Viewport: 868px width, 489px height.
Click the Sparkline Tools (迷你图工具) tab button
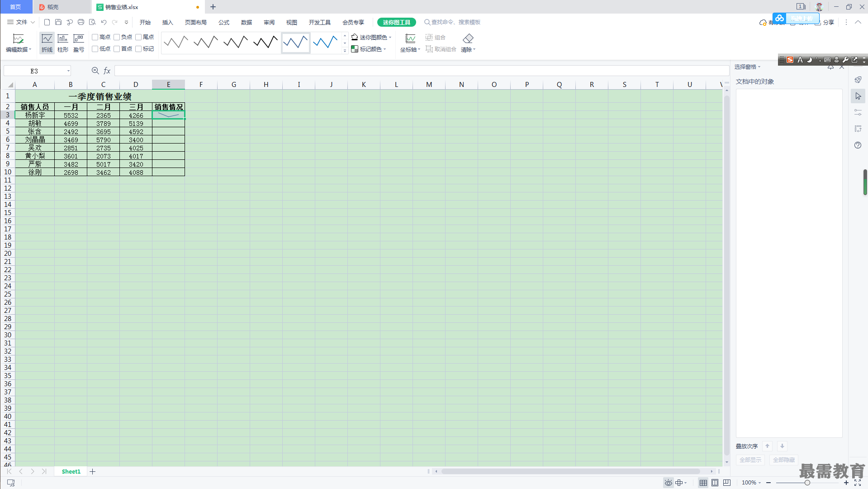[397, 22]
